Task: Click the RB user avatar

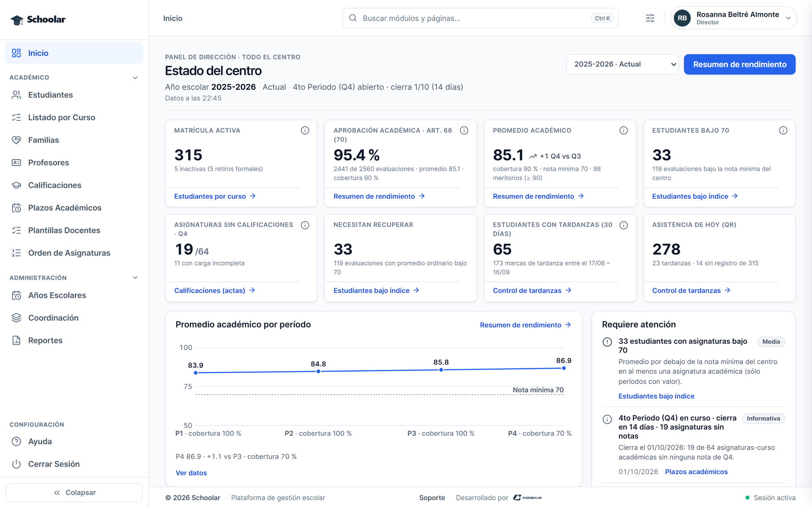Action: click(682, 18)
